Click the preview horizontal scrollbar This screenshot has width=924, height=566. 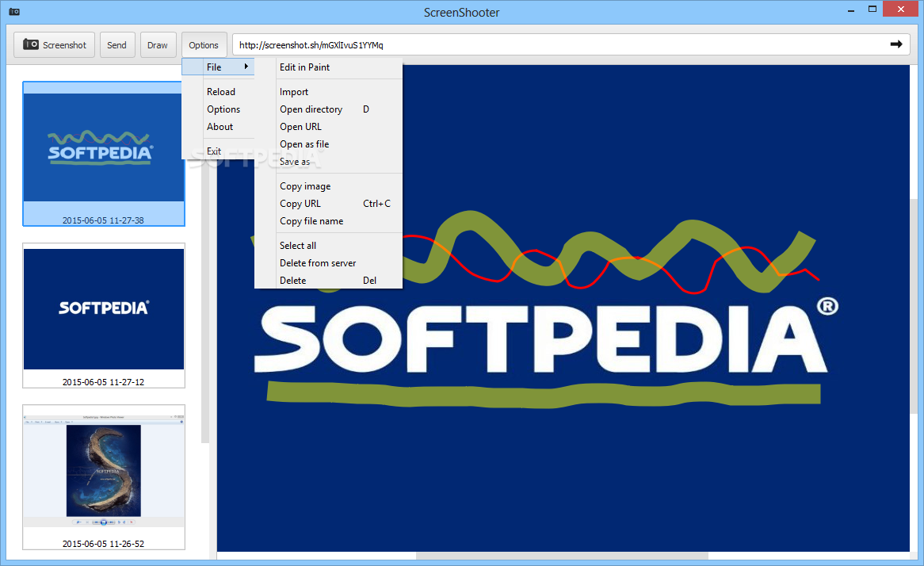(x=562, y=556)
